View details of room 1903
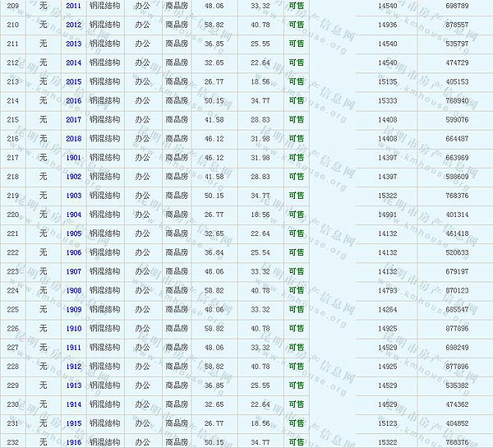The width and height of the screenshot is (493, 448). [x=73, y=196]
